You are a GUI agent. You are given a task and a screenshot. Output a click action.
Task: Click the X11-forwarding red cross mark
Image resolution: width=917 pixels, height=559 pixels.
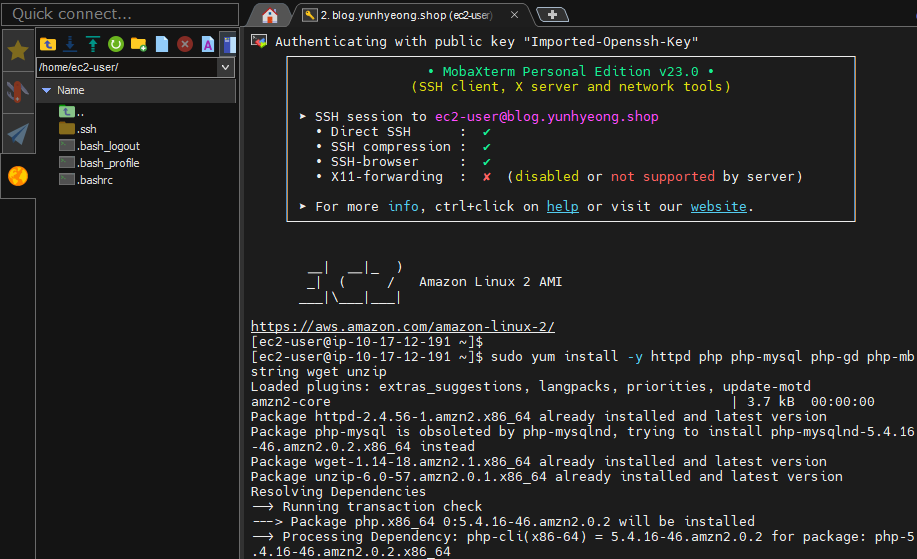(x=487, y=177)
